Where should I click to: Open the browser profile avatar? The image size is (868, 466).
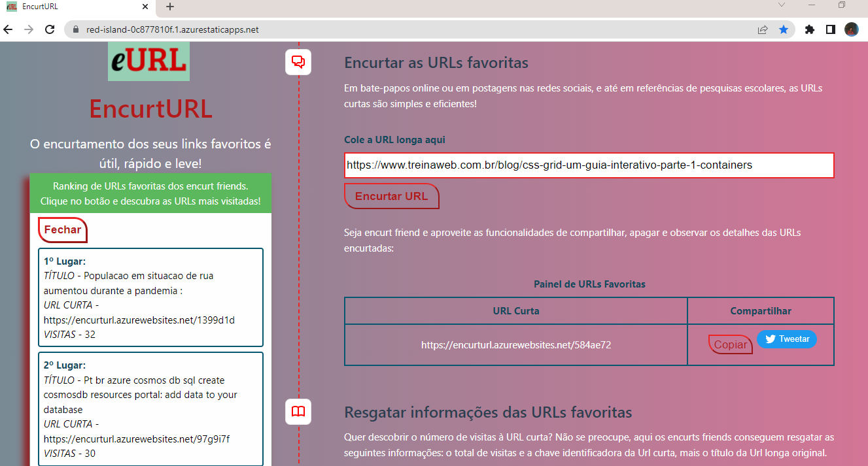point(851,29)
